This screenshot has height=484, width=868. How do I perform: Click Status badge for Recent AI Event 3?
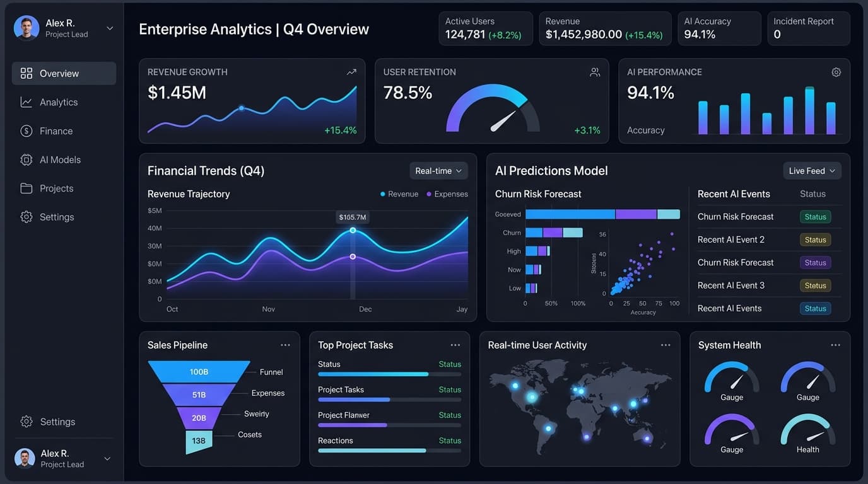click(815, 285)
